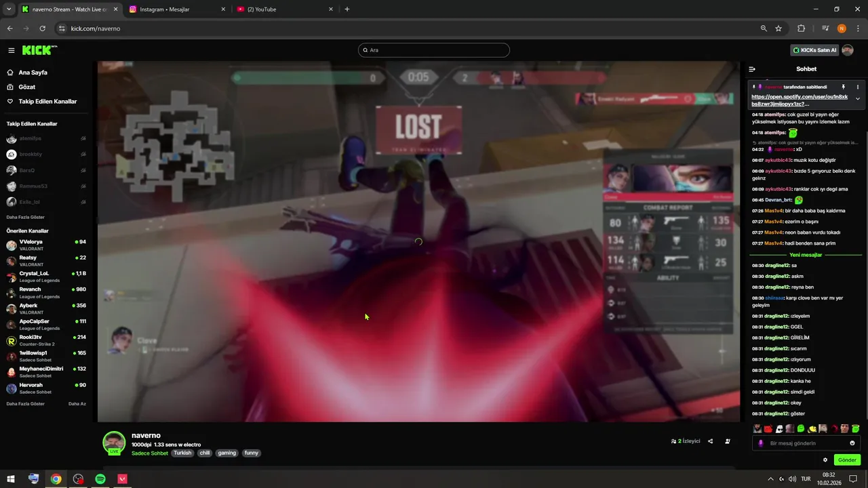The image size is (868, 488).
Task: Click KICKs Satın Al button
Action: coord(814,50)
